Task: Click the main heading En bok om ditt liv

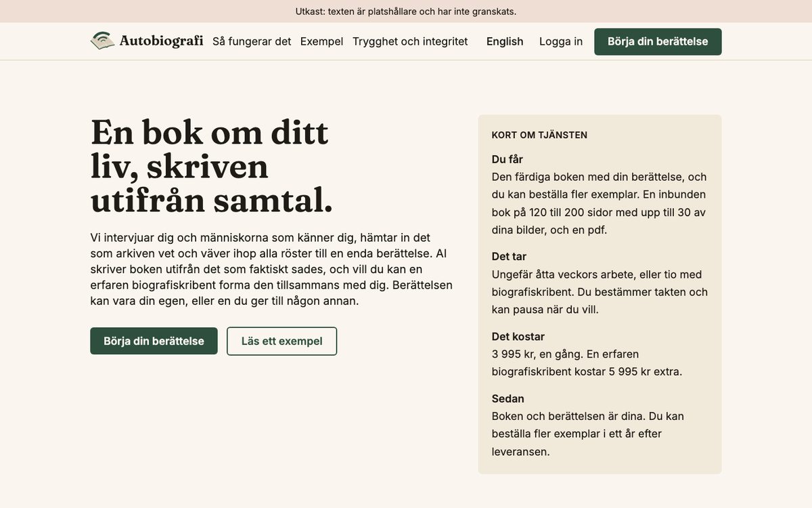Action: point(212,166)
